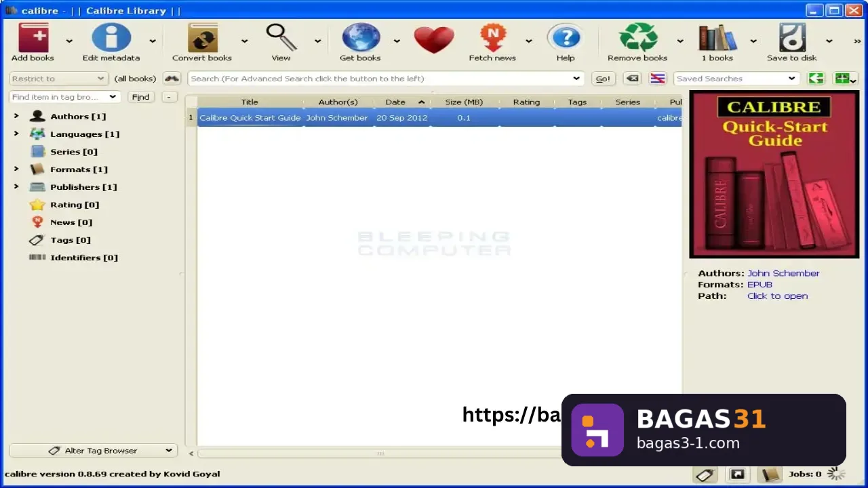
Task: Expand the Formats [1] tree node
Action: pyautogui.click(x=16, y=169)
